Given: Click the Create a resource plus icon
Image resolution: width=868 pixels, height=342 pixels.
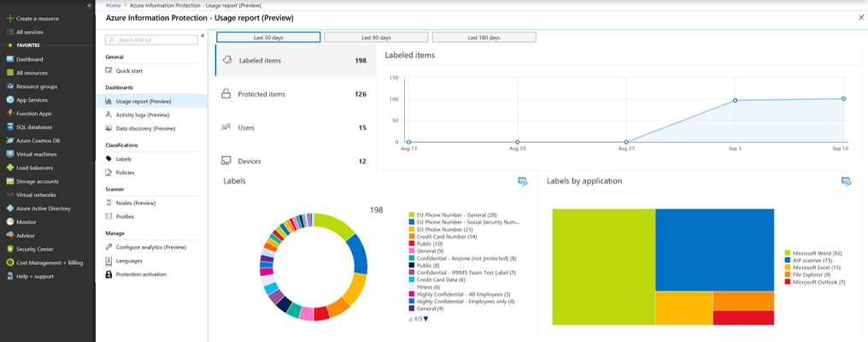Looking at the screenshot, I should pos(9,18).
